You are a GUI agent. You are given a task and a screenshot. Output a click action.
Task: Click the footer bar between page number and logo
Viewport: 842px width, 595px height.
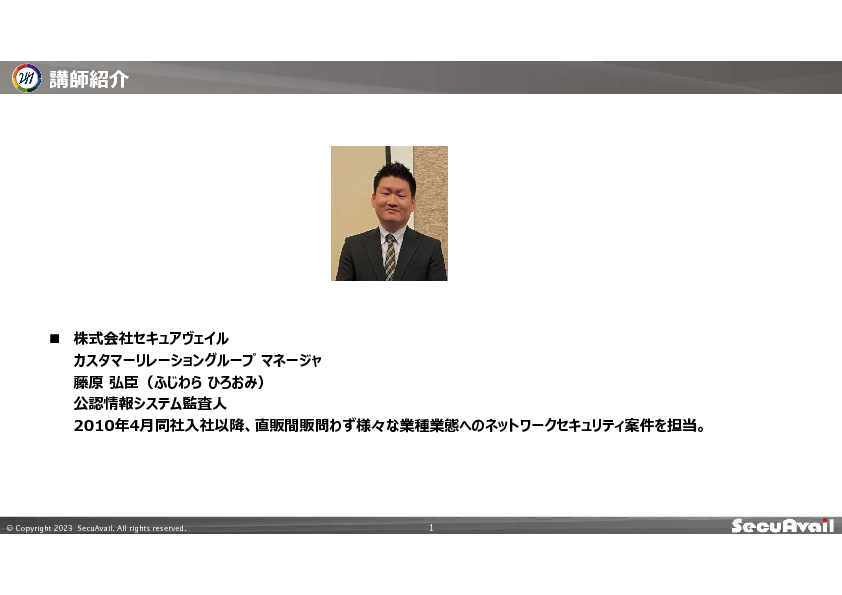coord(580,526)
